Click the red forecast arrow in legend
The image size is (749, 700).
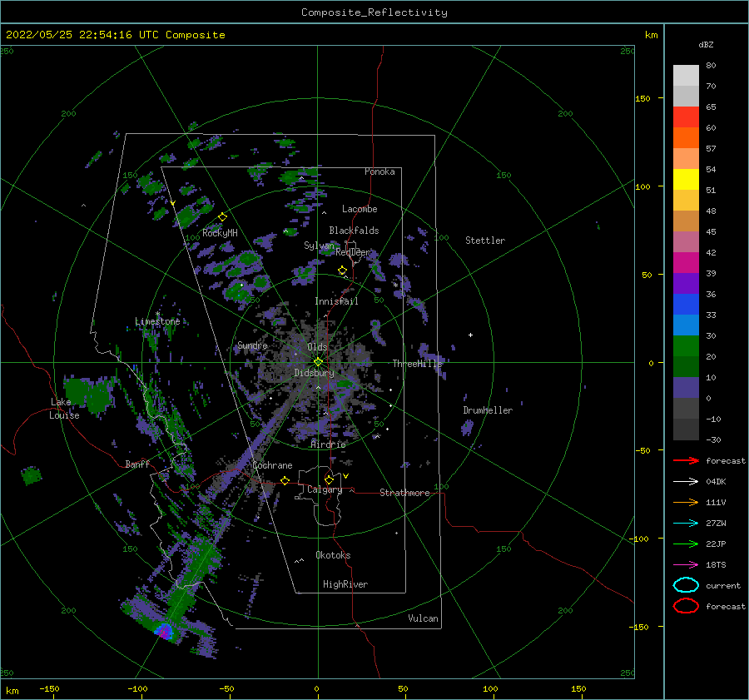coord(686,460)
